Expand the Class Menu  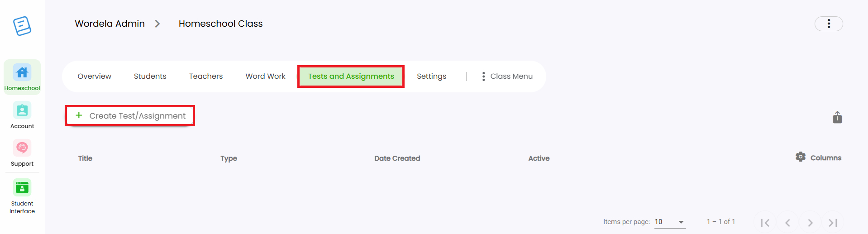click(x=507, y=76)
